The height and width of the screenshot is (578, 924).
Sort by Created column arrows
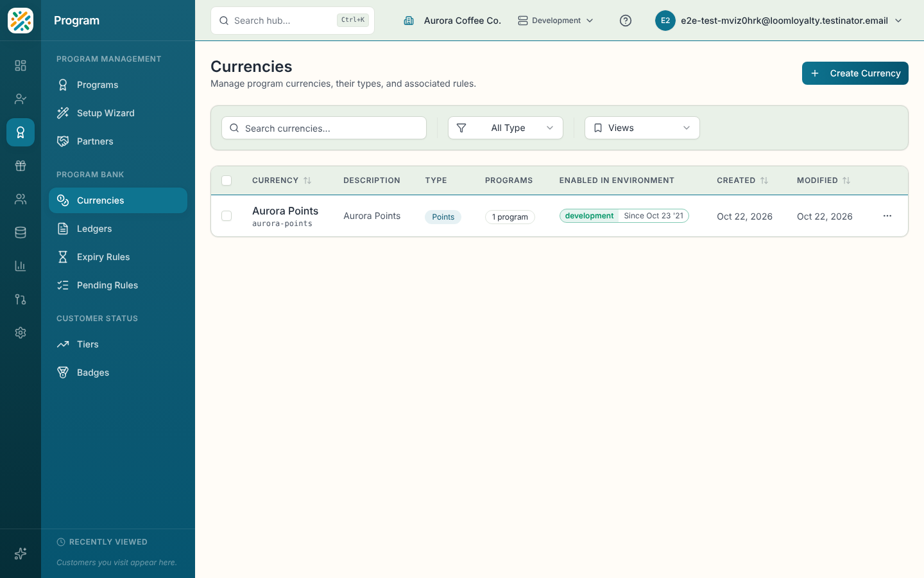(x=764, y=180)
